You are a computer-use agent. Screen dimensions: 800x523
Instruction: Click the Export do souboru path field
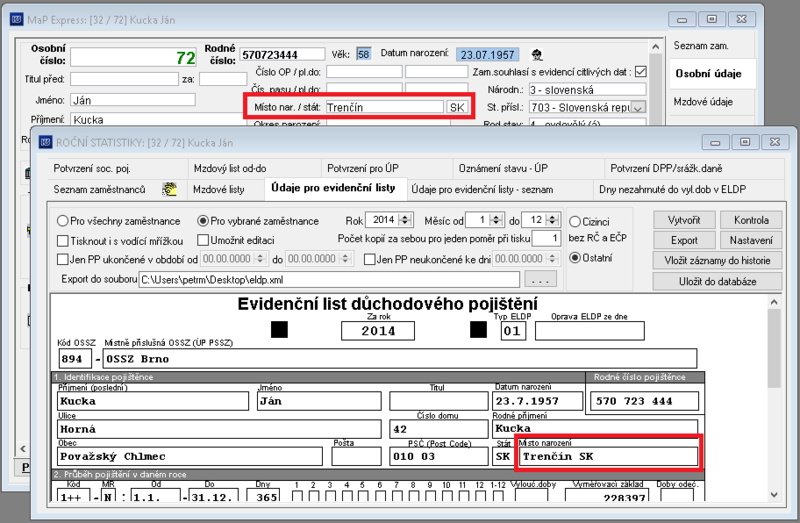[x=329, y=280]
